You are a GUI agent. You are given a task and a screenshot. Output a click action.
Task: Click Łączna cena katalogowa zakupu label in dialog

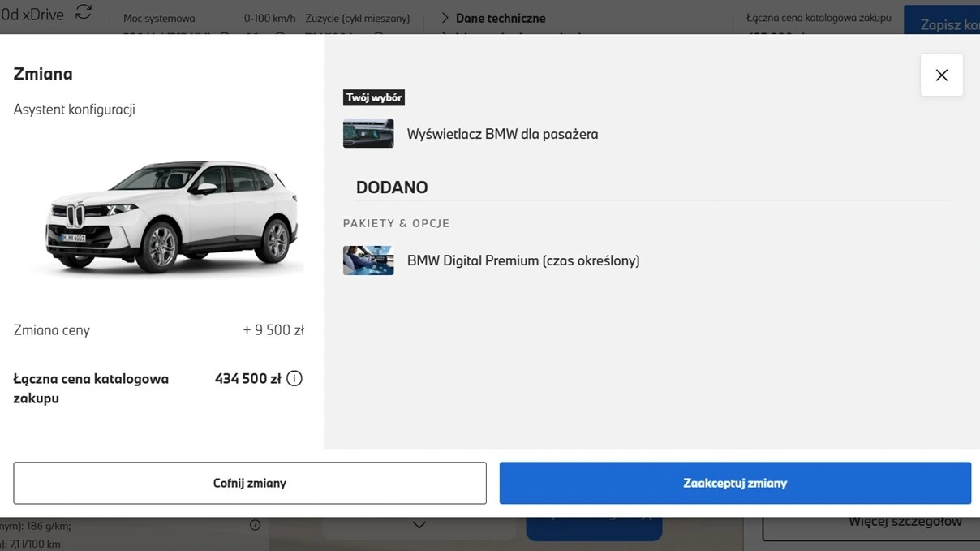pyautogui.click(x=91, y=389)
